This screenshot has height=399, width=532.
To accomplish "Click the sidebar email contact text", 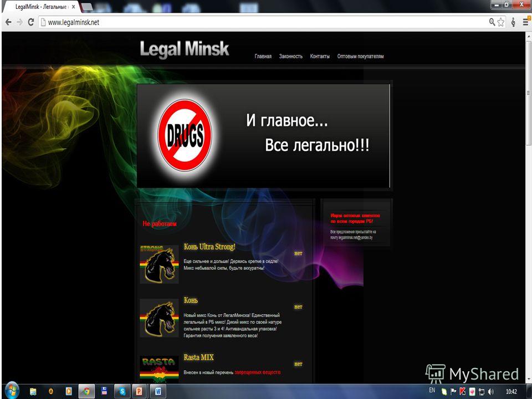I will click(x=353, y=234).
